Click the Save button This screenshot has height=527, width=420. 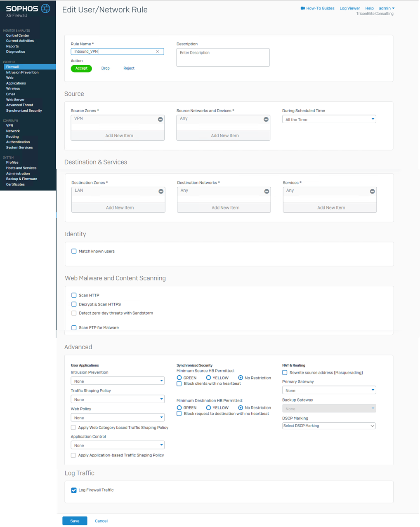coord(75,521)
